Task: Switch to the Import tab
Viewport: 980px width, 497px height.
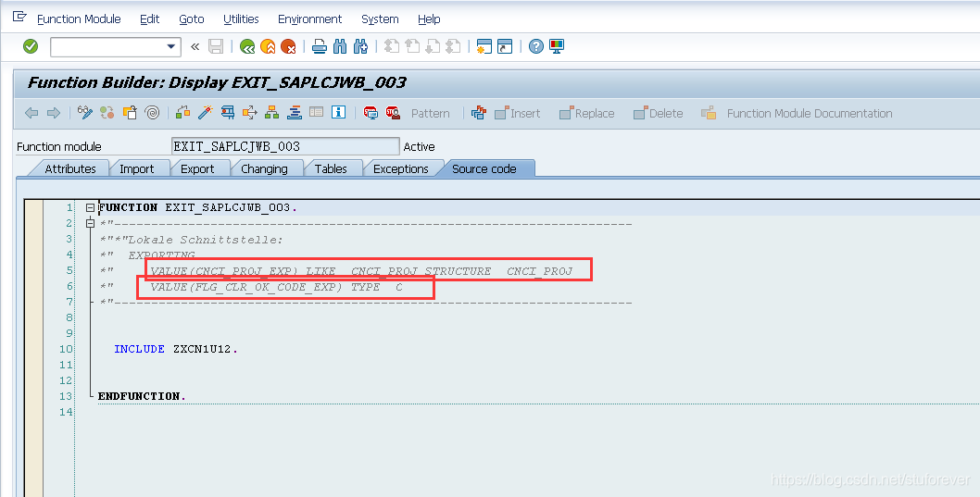Action: point(136,168)
